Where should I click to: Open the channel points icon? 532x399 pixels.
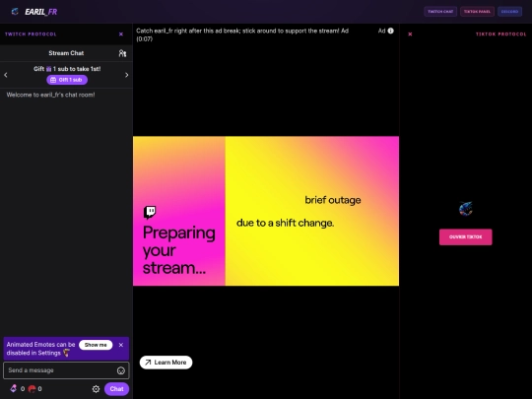point(32,389)
